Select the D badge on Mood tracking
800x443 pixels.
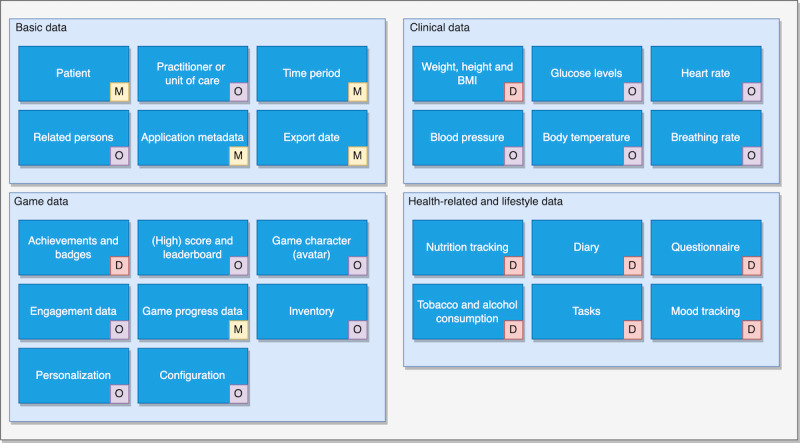coord(751,329)
